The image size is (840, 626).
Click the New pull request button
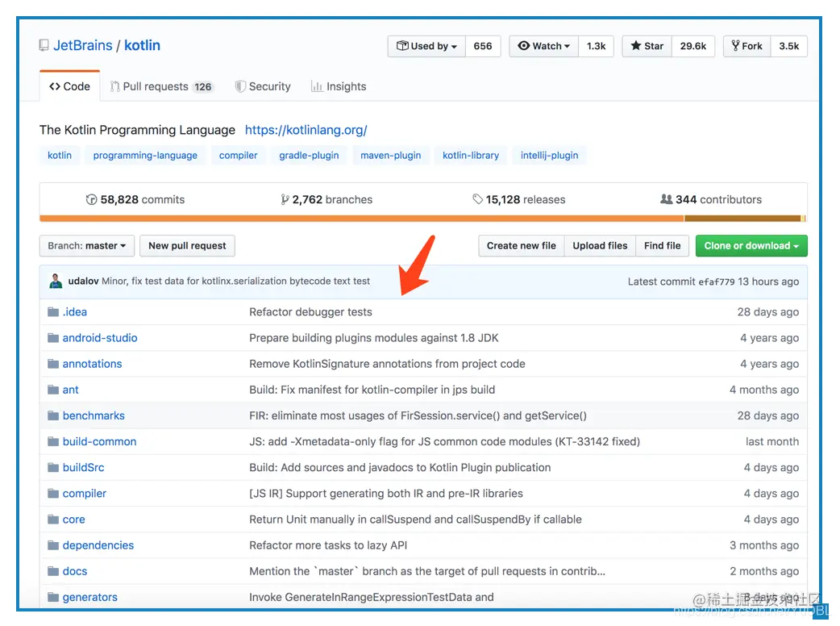point(188,245)
